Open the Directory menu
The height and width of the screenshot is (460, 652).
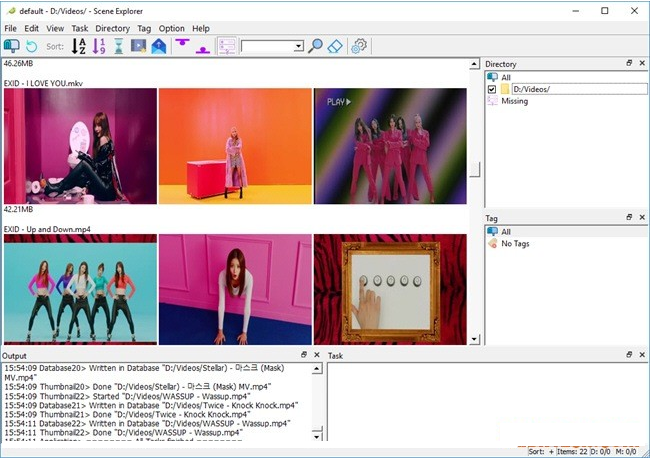113,28
